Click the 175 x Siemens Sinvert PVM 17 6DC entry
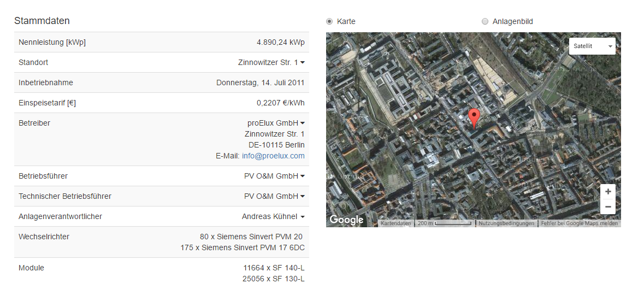This screenshot has height=301, width=644. point(243,247)
